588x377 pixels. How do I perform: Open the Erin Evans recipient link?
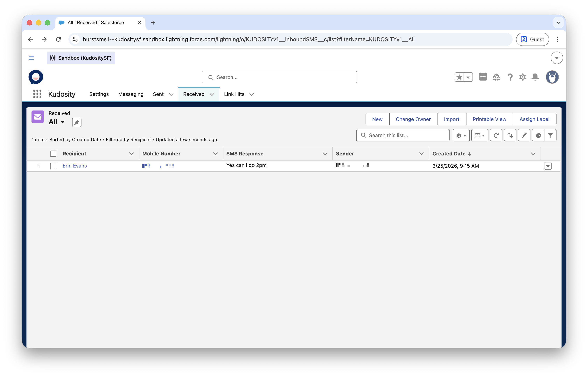click(75, 166)
